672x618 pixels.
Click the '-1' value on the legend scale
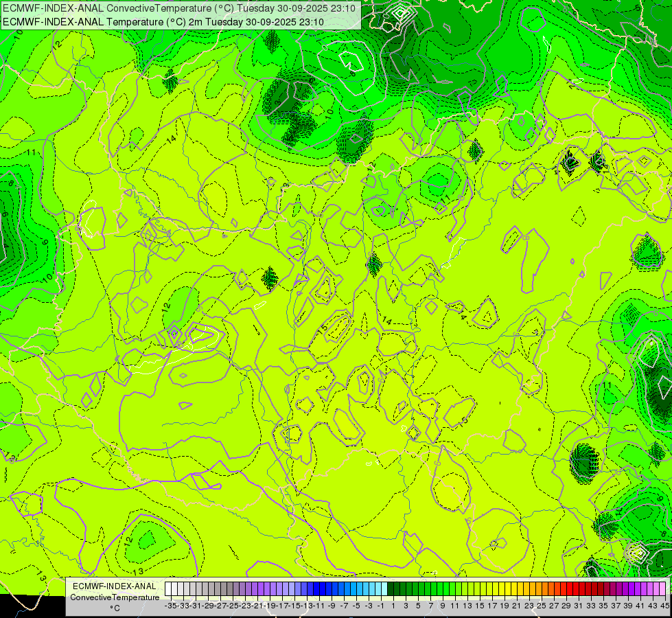pos(380,606)
